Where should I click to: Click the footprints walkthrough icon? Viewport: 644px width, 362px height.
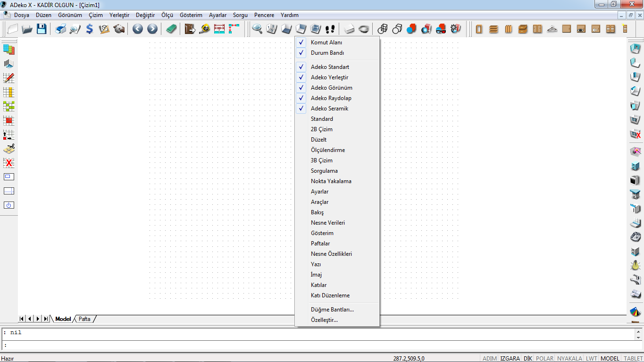[x=330, y=29]
